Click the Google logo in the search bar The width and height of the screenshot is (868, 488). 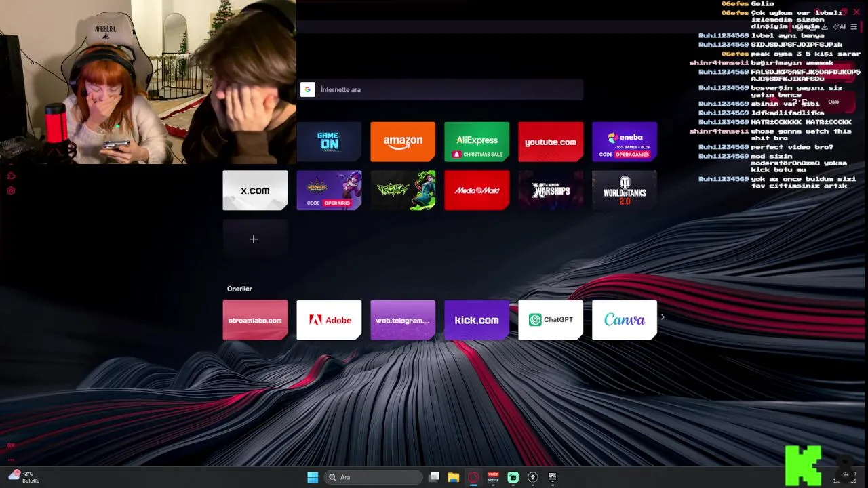(x=307, y=89)
